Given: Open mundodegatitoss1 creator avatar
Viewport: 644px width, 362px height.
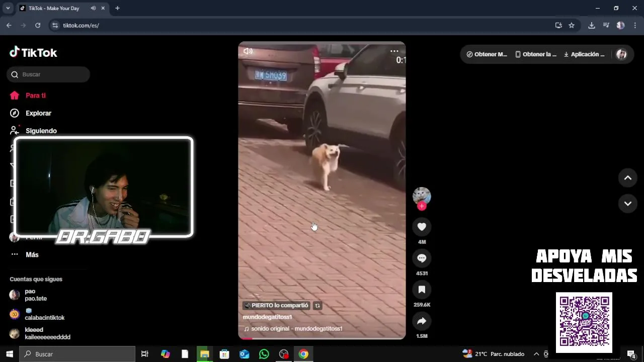Looking at the screenshot, I should click(422, 196).
